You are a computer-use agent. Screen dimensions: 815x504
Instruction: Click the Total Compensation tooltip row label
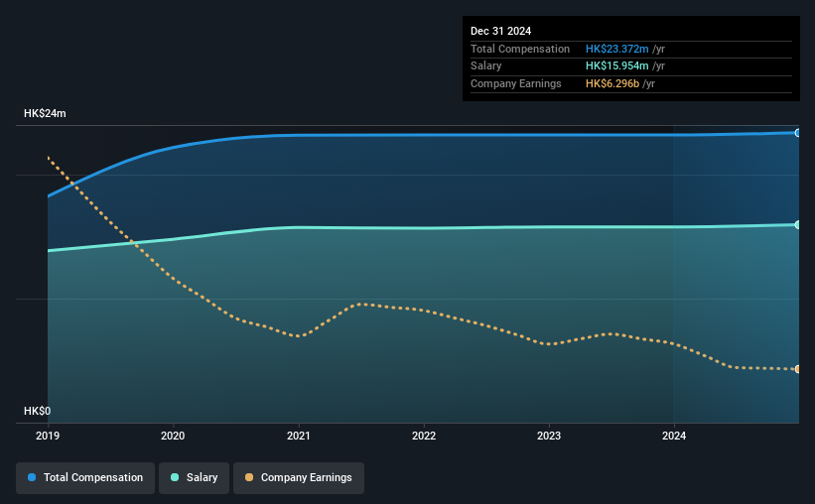click(x=520, y=49)
